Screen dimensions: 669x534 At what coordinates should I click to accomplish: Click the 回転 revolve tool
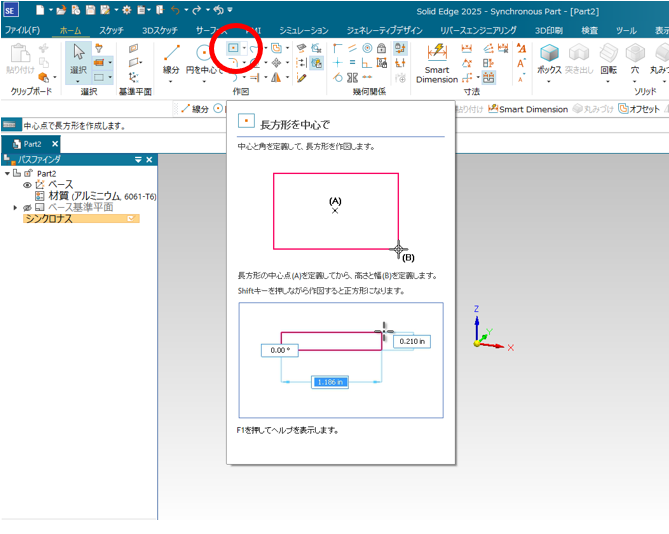coord(608,58)
